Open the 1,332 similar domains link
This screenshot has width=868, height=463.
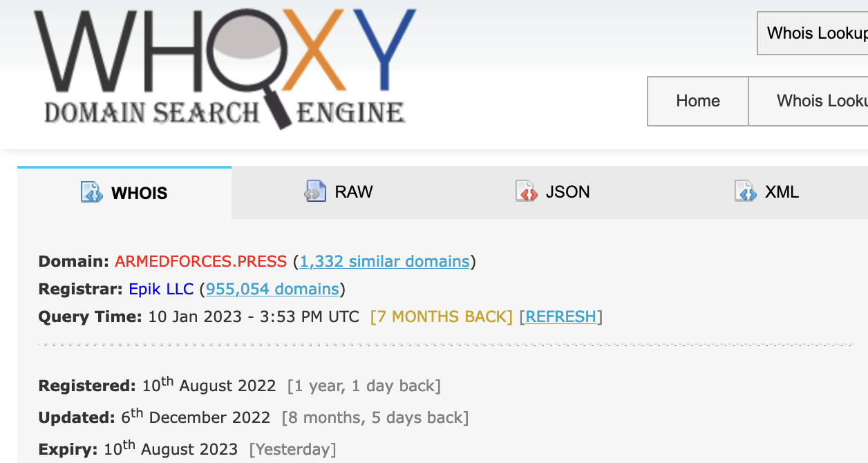pos(385,261)
